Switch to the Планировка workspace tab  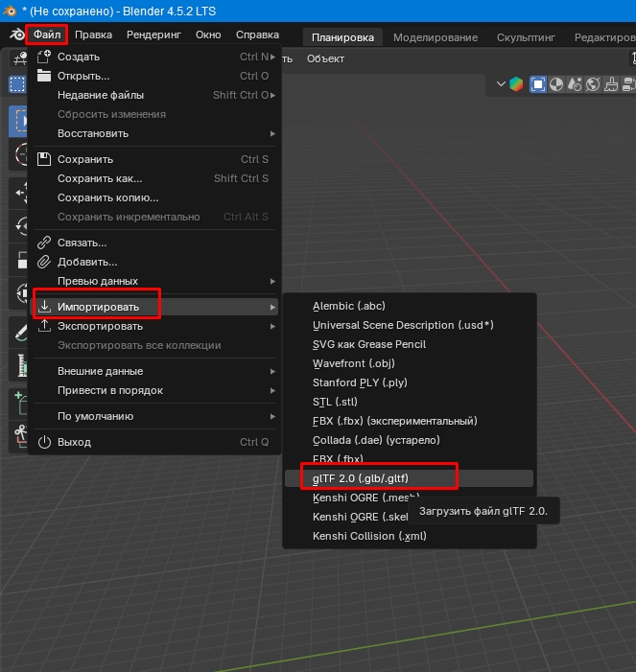(342, 37)
